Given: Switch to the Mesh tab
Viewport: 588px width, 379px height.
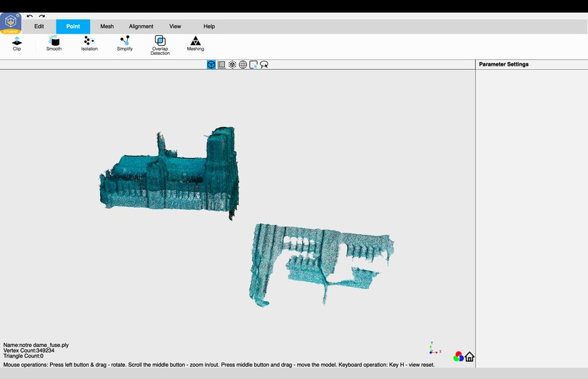Looking at the screenshot, I should (107, 26).
